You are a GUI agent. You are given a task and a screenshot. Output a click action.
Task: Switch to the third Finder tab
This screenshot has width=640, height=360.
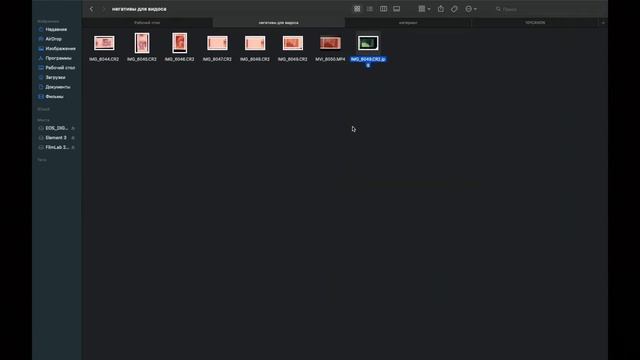tap(408, 23)
